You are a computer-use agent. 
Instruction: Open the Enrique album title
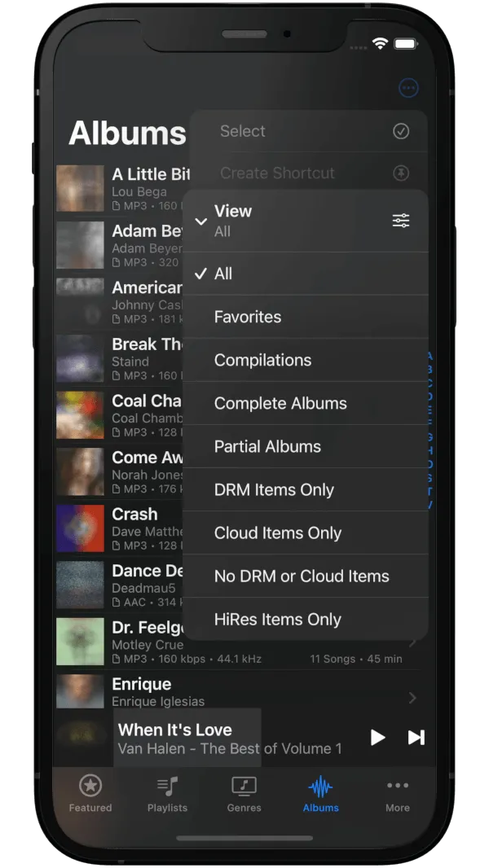click(x=142, y=684)
